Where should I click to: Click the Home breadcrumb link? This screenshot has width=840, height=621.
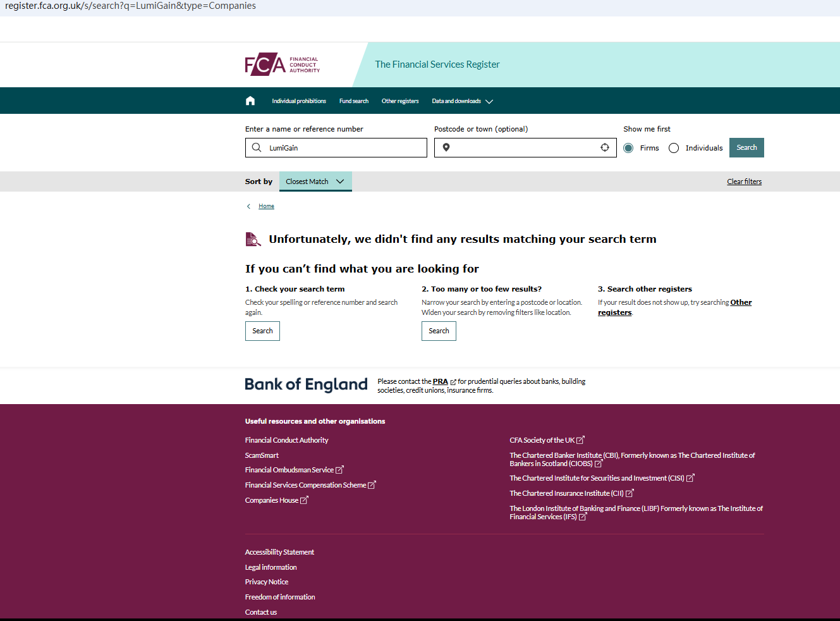[266, 206]
